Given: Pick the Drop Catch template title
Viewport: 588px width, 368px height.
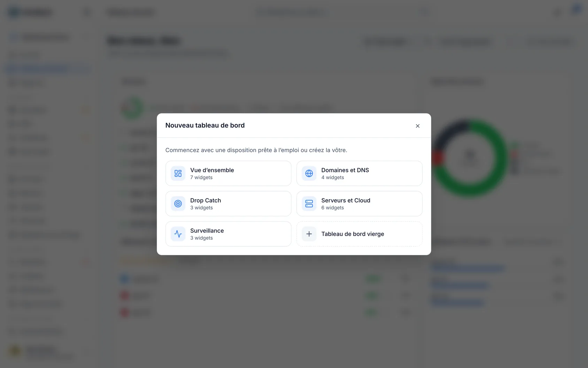Looking at the screenshot, I should pyautogui.click(x=206, y=201).
